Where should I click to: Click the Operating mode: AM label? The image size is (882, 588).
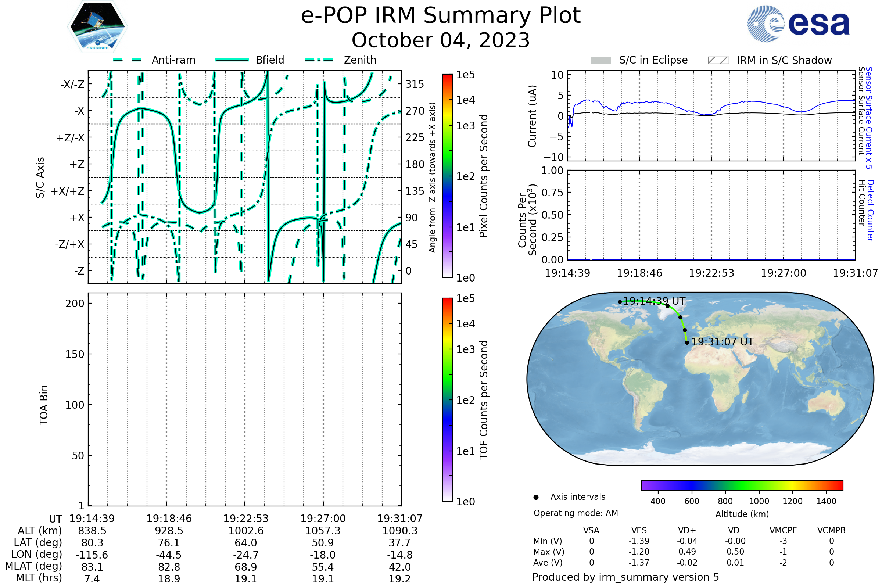pyautogui.click(x=576, y=513)
